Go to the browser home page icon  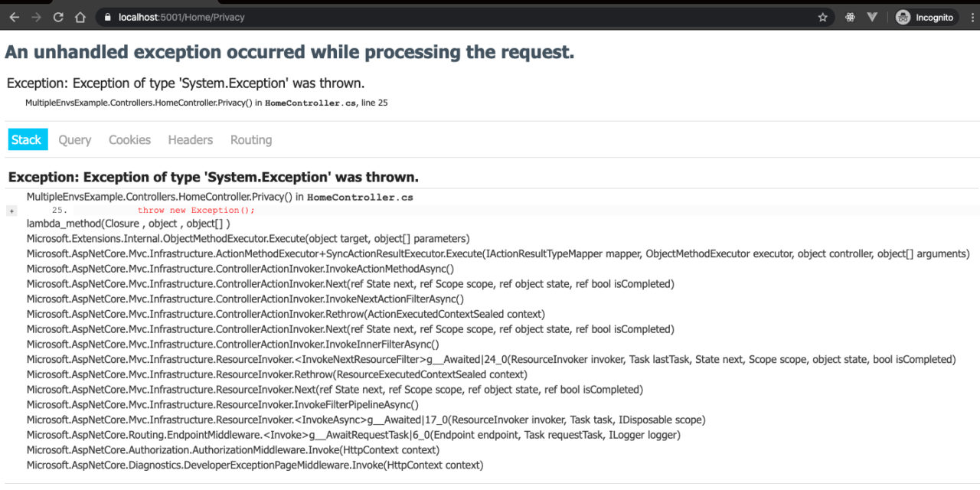(80, 17)
